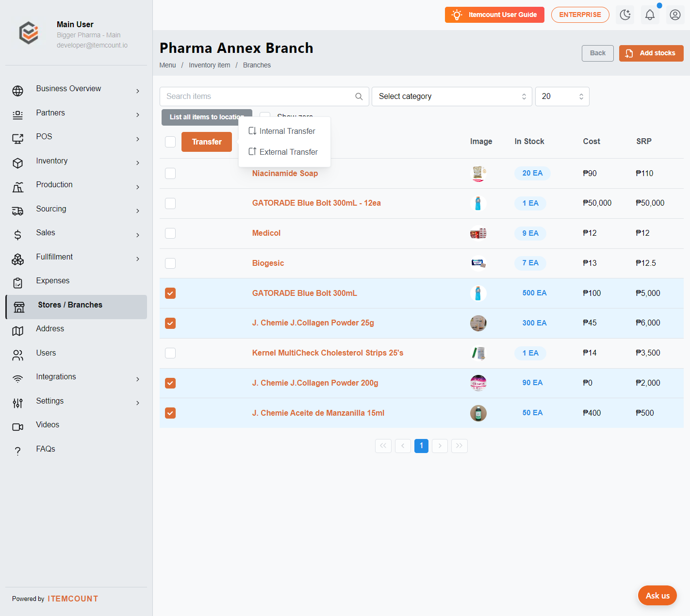Open the notifications bell
690x616 pixels.
click(650, 15)
